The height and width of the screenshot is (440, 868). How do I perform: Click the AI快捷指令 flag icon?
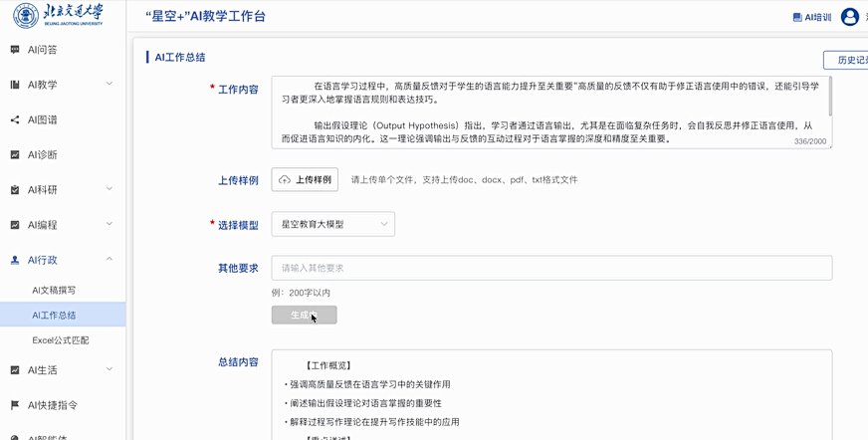[15, 405]
